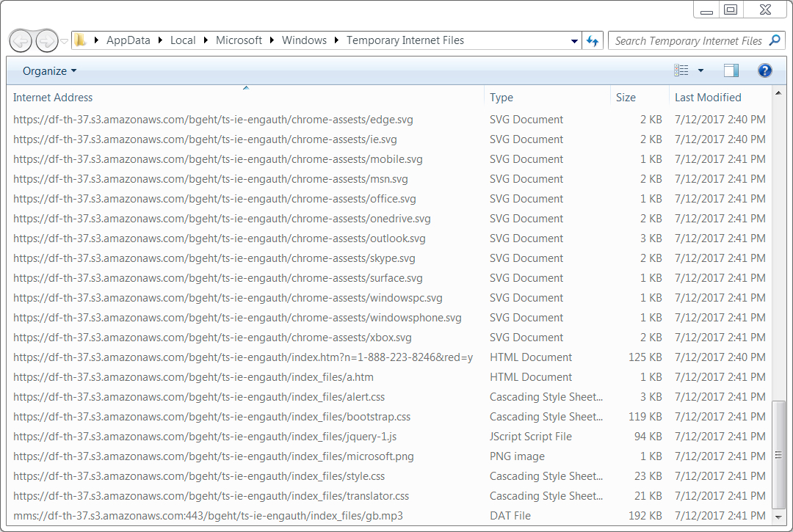Select the jquery-1.js file entry
This screenshot has width=793, height=532.
389,437
